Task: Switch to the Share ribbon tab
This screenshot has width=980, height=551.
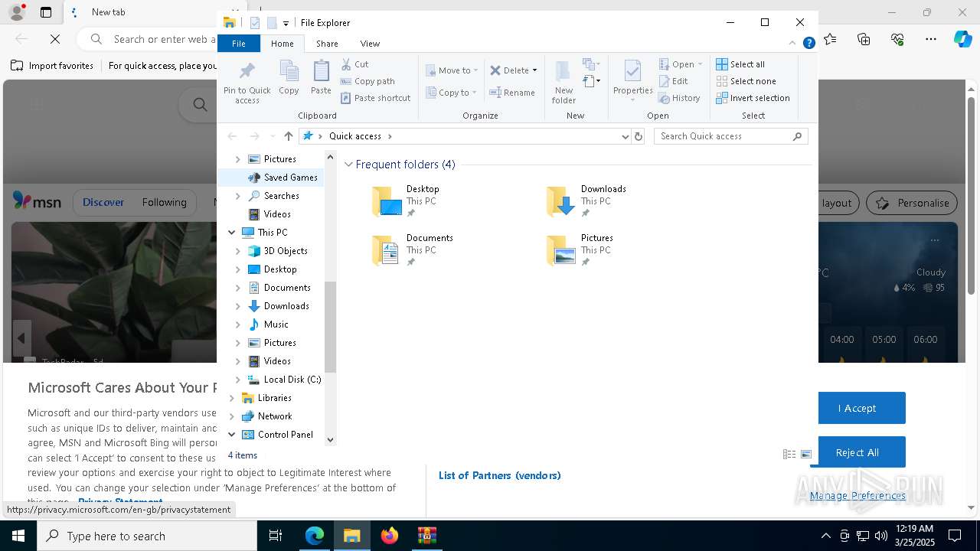Action: pyautogui.click(x=327, y=44)
